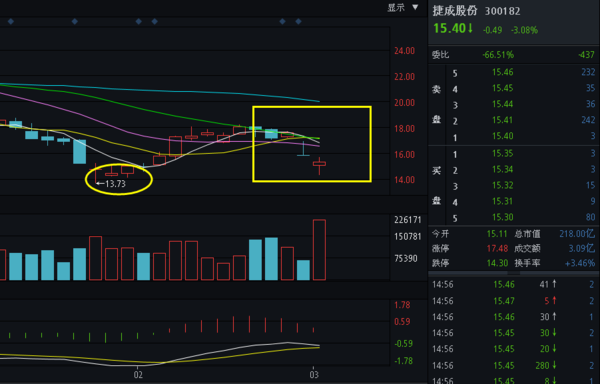Click the 03 month marker on the time axis
The height and width of the screenshot is (384, 600).
(314, 374)
